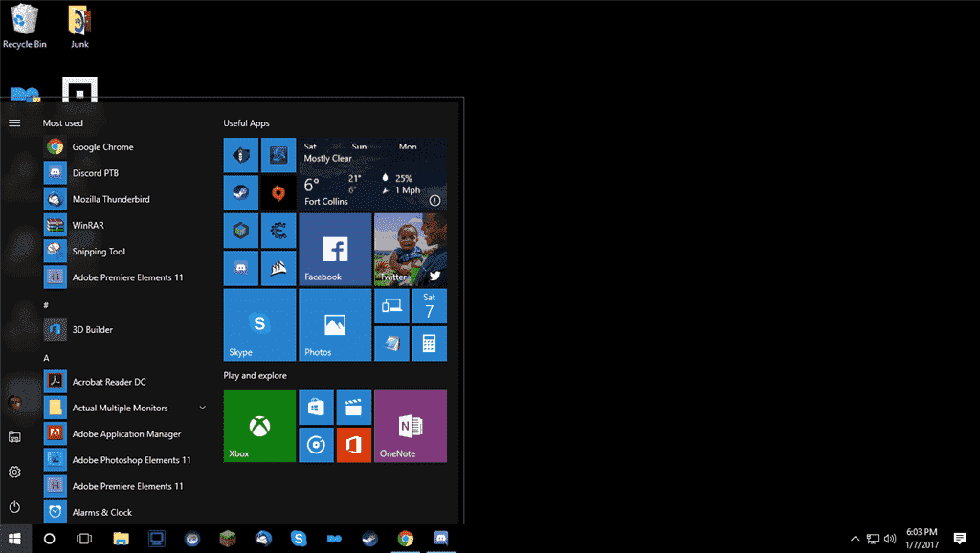This screenshot has height=553, width=980.
Task: Open Connect devices tile next to calendar
Action: 391,305
